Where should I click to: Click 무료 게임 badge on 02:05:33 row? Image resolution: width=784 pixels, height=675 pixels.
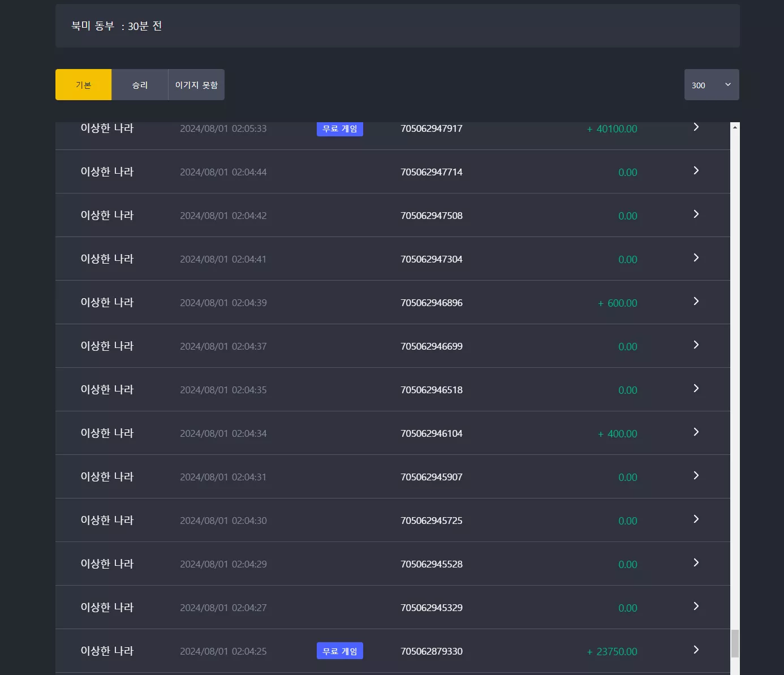340,128
